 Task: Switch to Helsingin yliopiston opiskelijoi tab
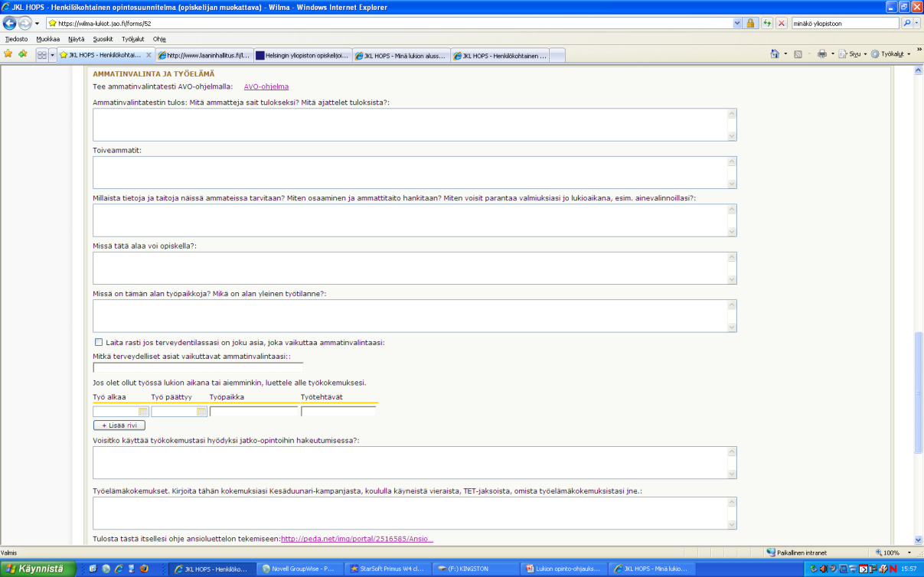[x=302, y=55]
